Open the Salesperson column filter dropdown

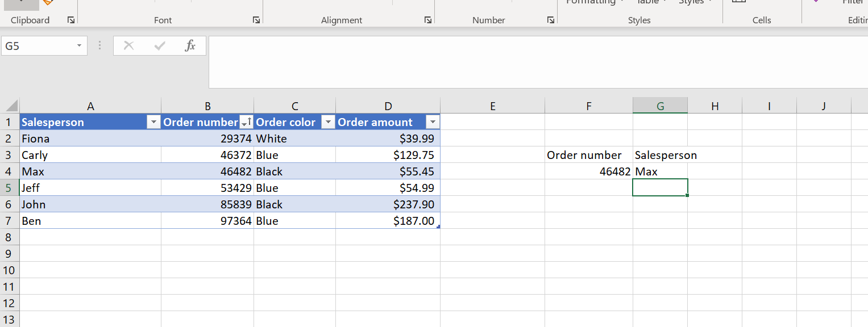pos(153,122)
